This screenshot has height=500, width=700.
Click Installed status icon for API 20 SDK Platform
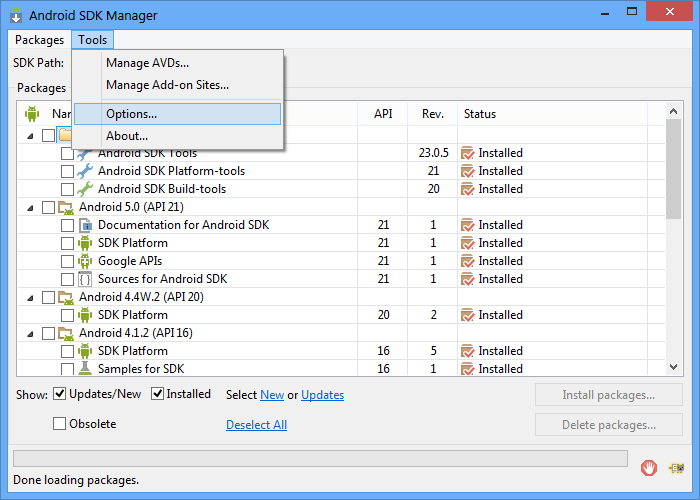[467, 315]
